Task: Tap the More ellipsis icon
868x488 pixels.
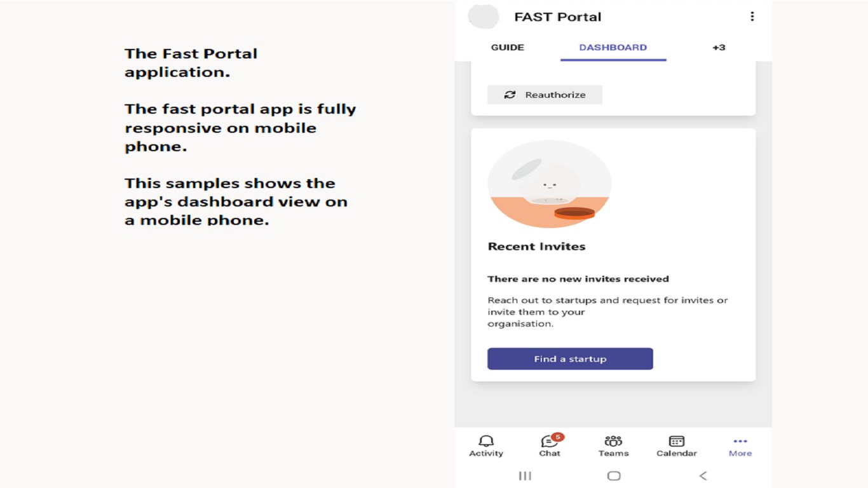Action: [740, 441]
